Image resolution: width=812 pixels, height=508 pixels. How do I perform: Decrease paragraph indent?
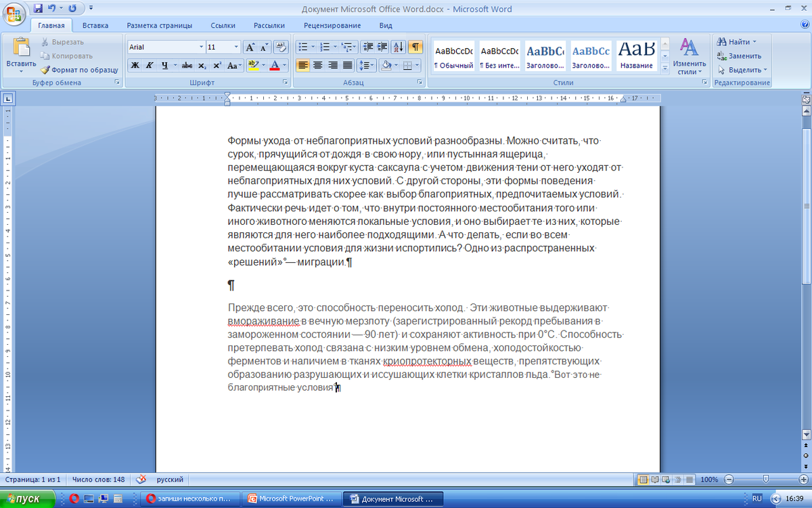pyautogui.click(x=368, y=47)
